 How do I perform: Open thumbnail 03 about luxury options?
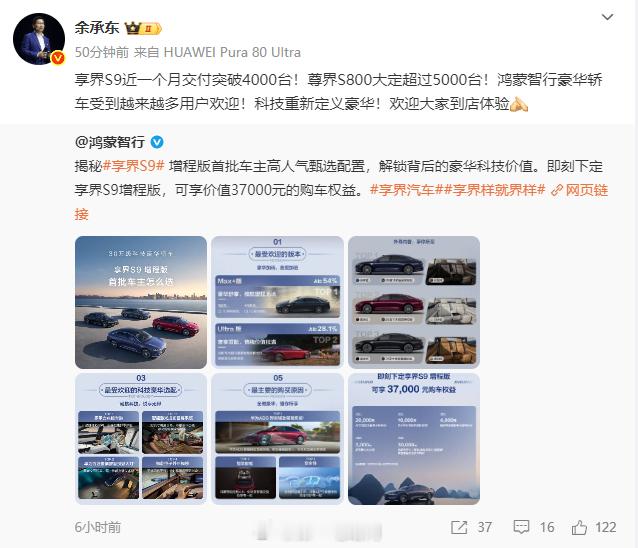coord(141,439)
